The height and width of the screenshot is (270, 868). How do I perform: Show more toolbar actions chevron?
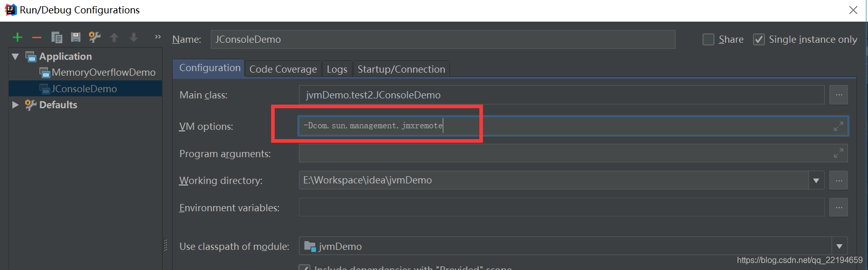click(158, 37)
